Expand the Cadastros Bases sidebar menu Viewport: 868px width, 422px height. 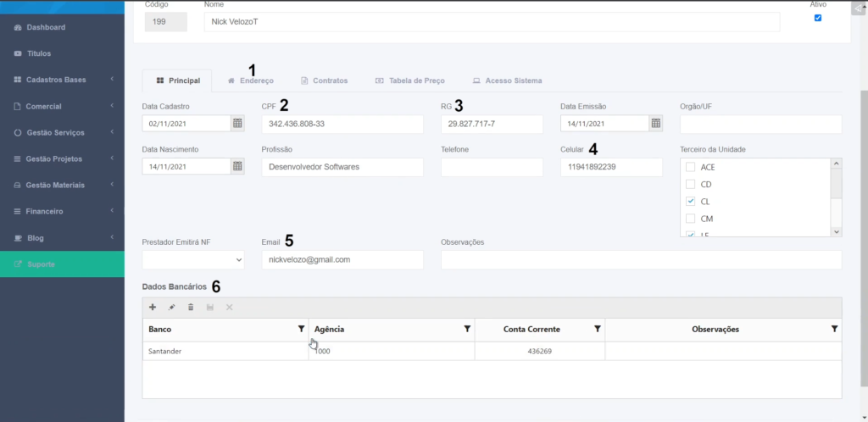coord(62,80)
